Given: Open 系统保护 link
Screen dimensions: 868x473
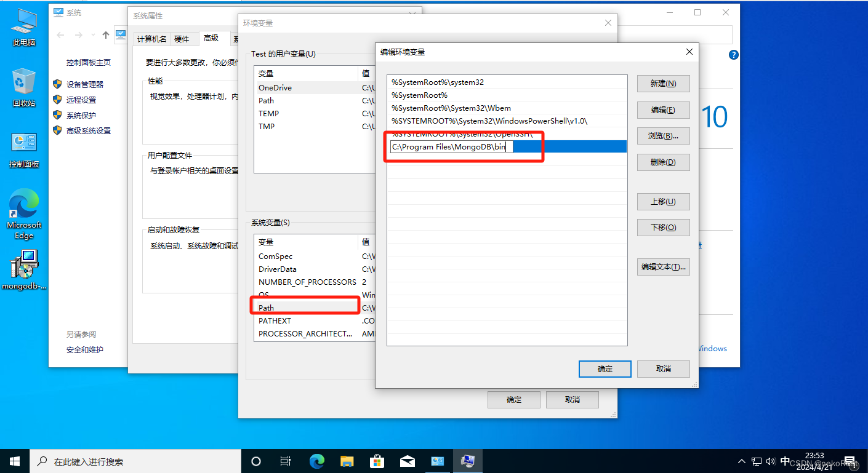Looking at the screenshot, I should (x=81, y=115).
